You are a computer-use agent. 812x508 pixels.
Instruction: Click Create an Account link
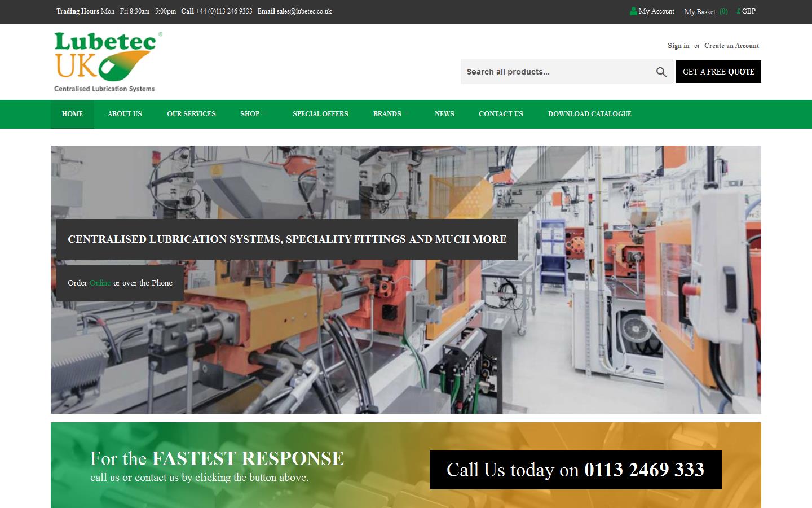coord(731,46)
